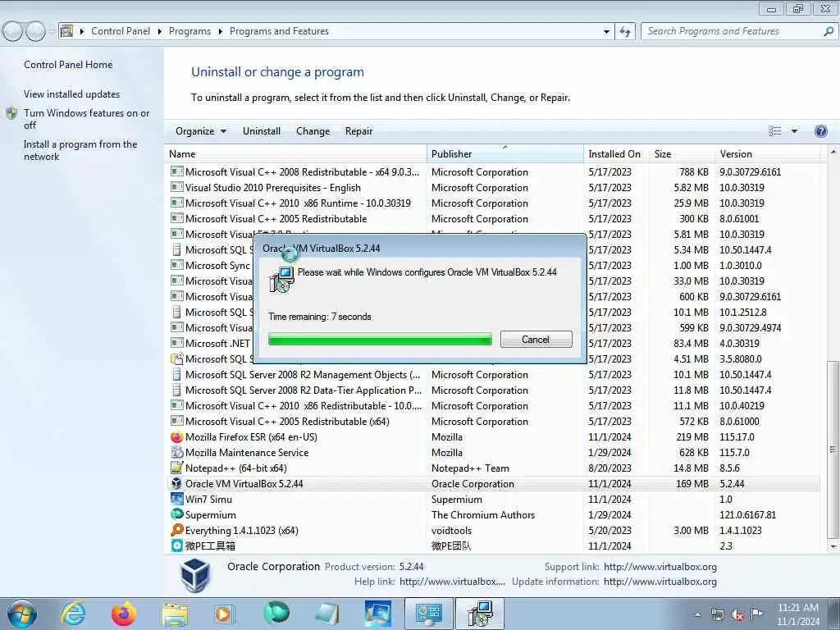Click the Supermium program icon in list

(x=176, y=514)
